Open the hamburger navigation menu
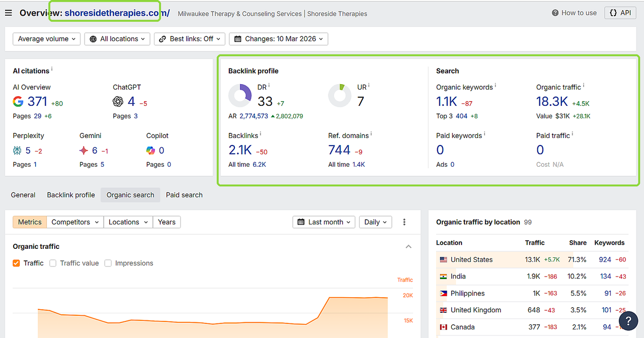This screenshot has width=644, height=338. [8, 13]
